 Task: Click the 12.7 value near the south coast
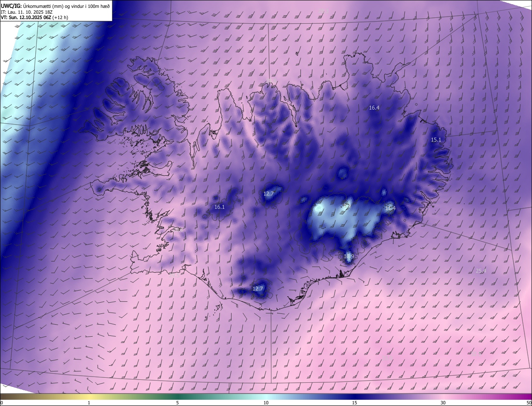(258, 289)
